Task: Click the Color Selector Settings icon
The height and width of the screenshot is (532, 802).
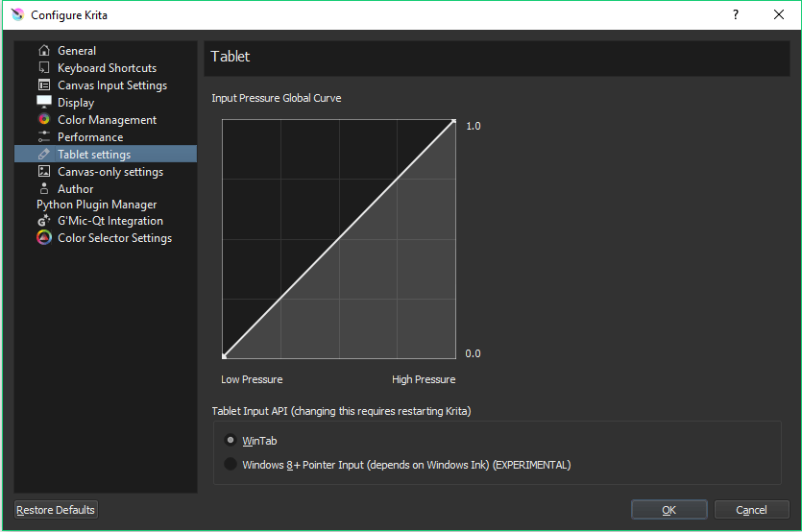Action: [44, 237]
